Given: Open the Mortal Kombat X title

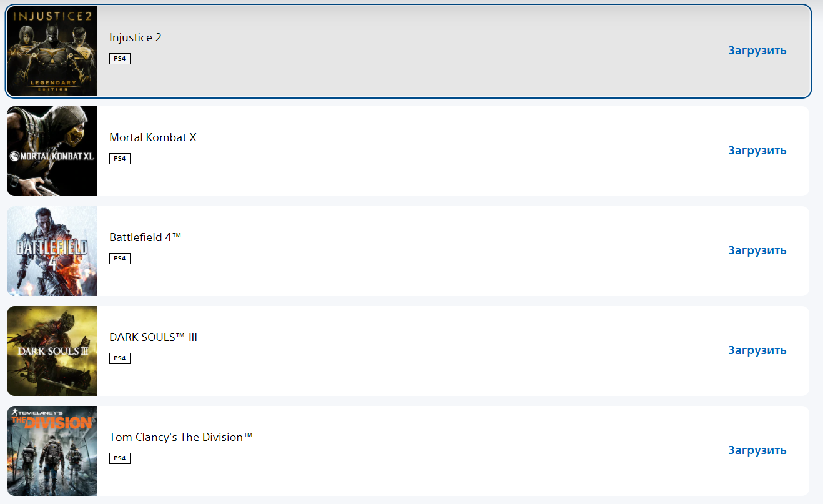Looking at the screenshot, I should (153, 137).
